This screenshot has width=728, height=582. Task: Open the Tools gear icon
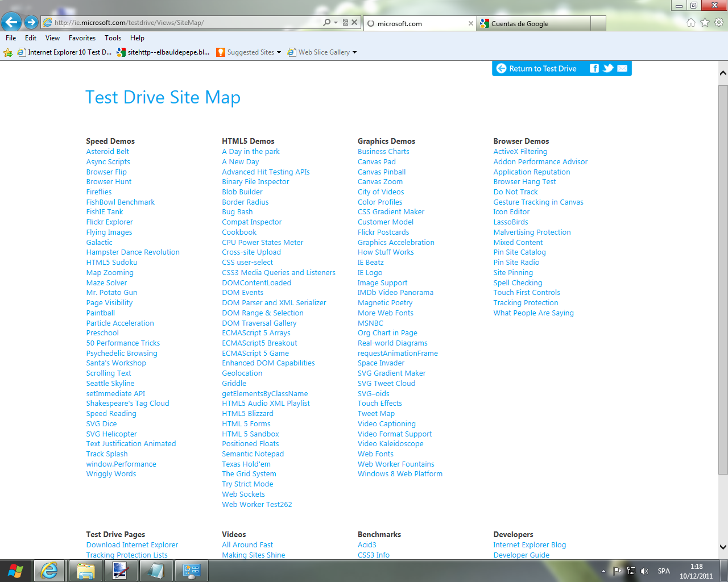pyautogui.click(x=719, y=22)
